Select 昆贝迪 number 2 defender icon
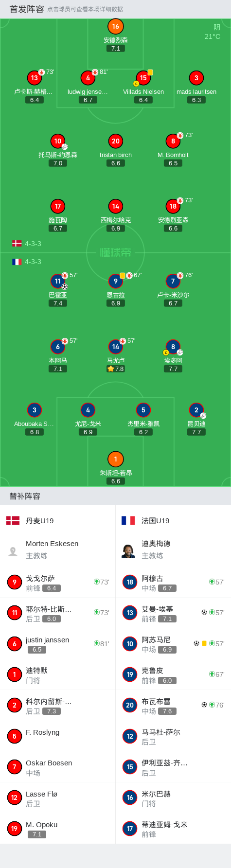Image resolution: width=231 pixels, height=868 pixels. click(x=196, y=410)
